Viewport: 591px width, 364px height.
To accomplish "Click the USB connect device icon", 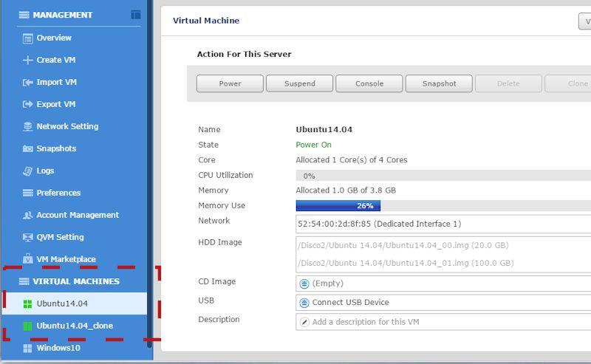I will [x=304, y=303].
